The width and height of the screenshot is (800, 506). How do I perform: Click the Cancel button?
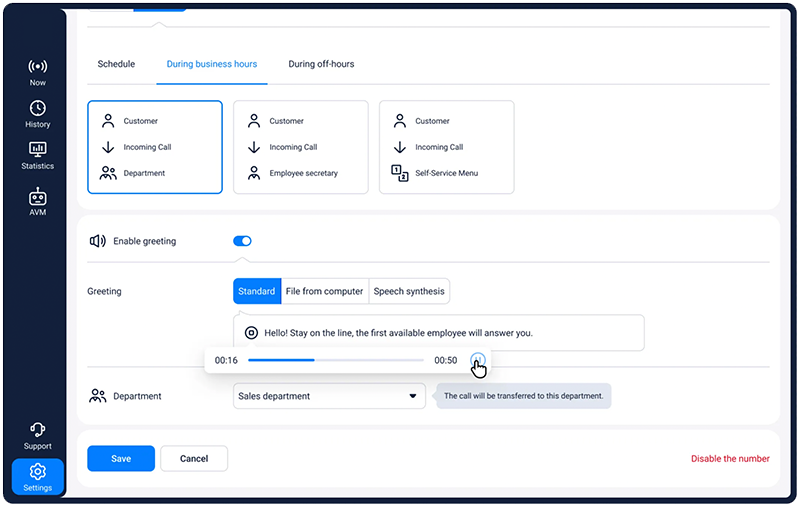[x=194, y=458]
